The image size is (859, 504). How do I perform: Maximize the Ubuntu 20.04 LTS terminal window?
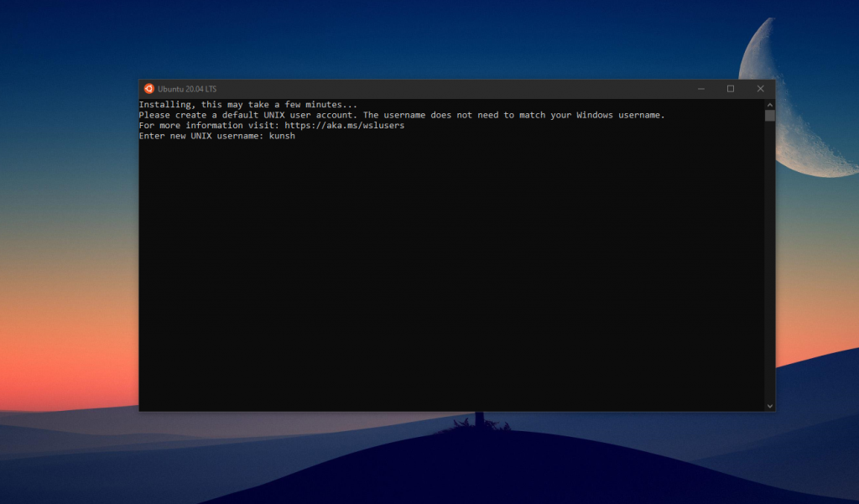[x=731, y=89]
